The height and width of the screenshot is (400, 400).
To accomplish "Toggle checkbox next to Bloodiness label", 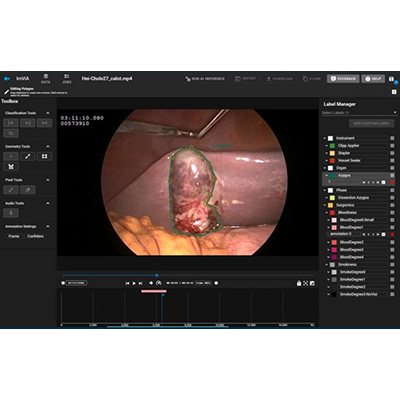I will pos(392,212).
